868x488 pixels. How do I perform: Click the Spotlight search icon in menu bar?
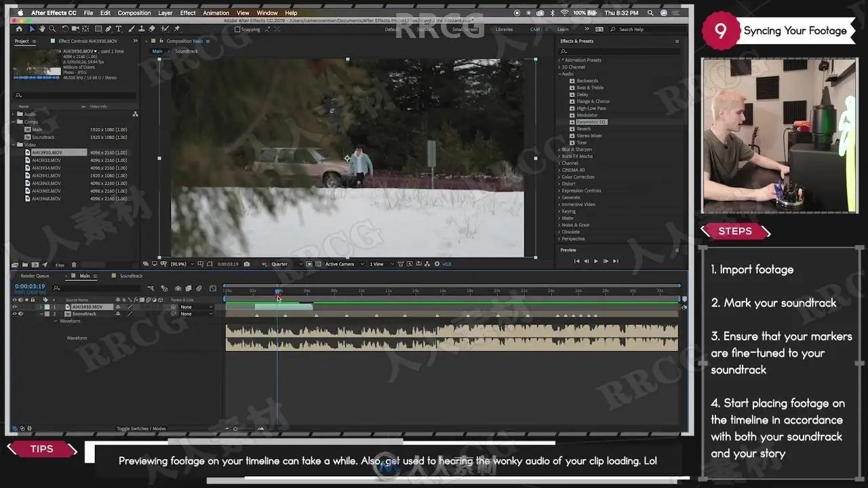(x=650, y=13)
